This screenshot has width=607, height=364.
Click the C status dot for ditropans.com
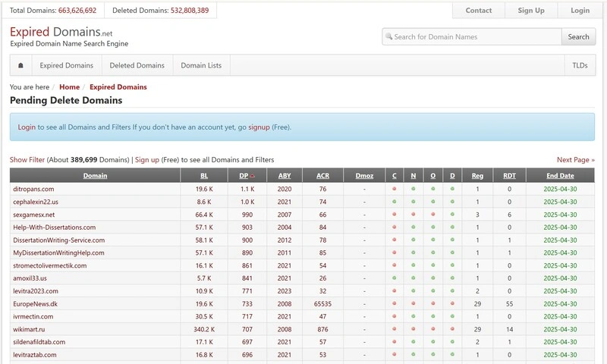(x=394, y=189)
